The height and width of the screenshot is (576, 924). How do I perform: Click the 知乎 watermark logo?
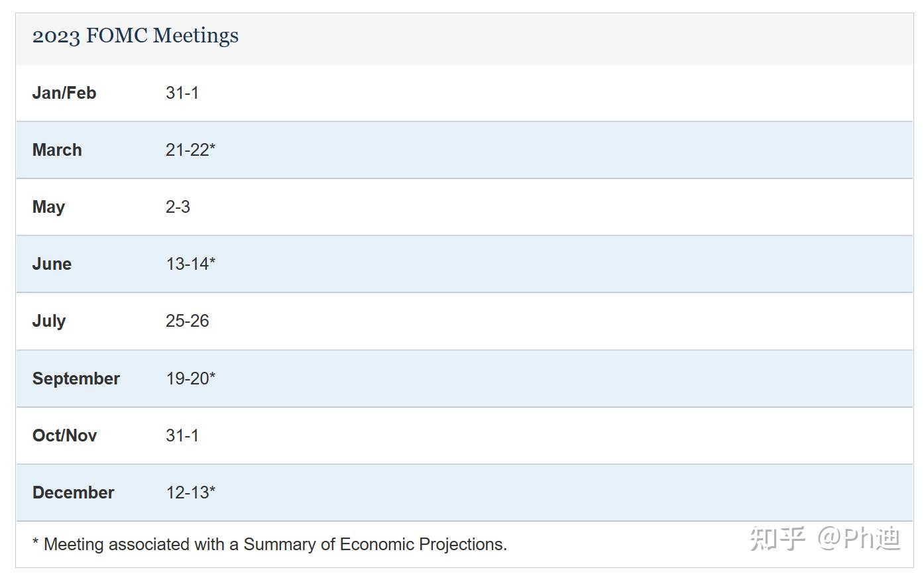777,538
